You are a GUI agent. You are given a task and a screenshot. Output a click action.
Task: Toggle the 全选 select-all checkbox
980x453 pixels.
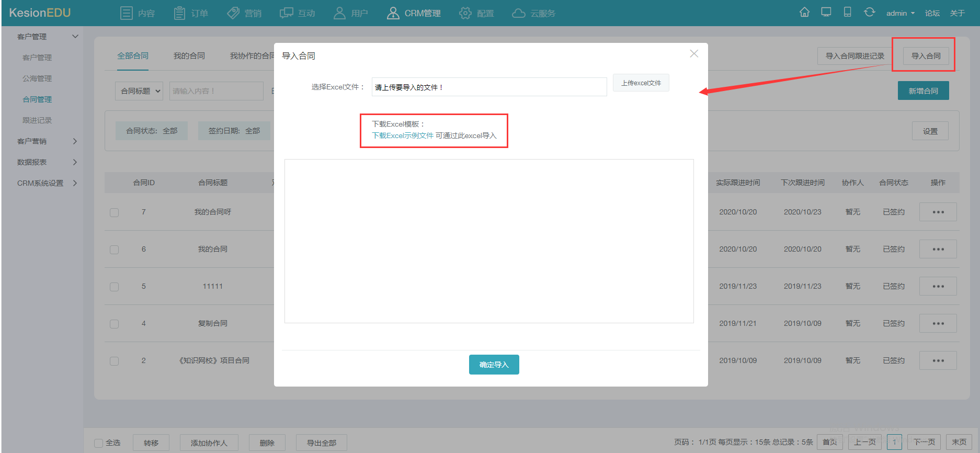click(x=98, y=443)
